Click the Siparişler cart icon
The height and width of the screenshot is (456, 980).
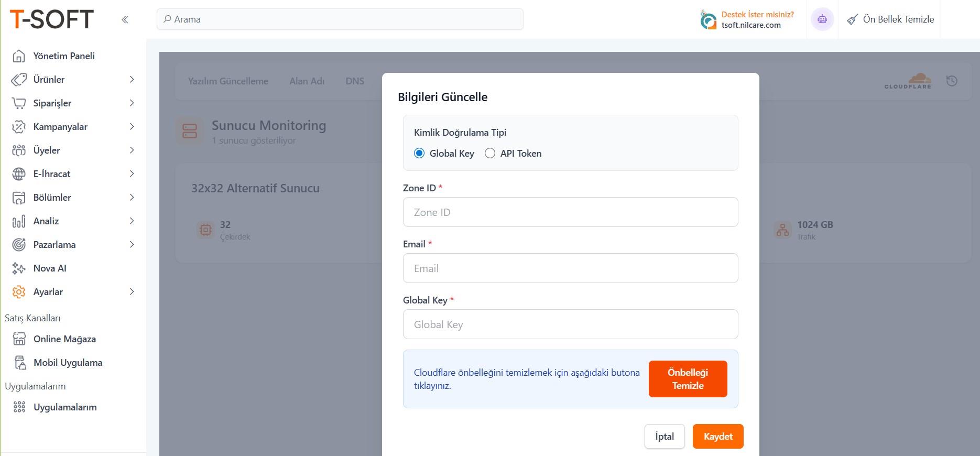[x=19, y=103]
